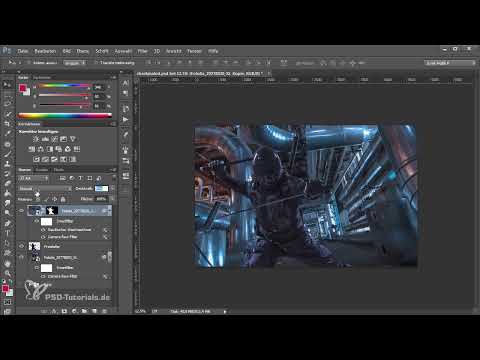Open the Datei menu

coord(23,51)
